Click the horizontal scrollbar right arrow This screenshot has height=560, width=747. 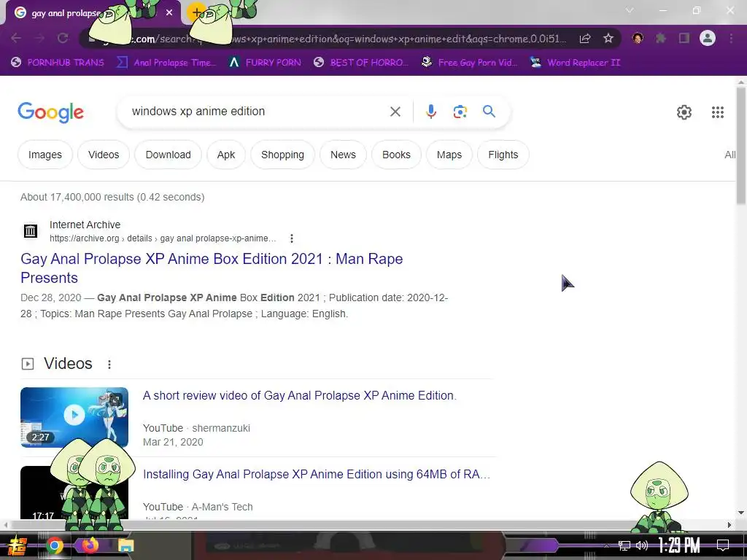[x=729, y=525]
